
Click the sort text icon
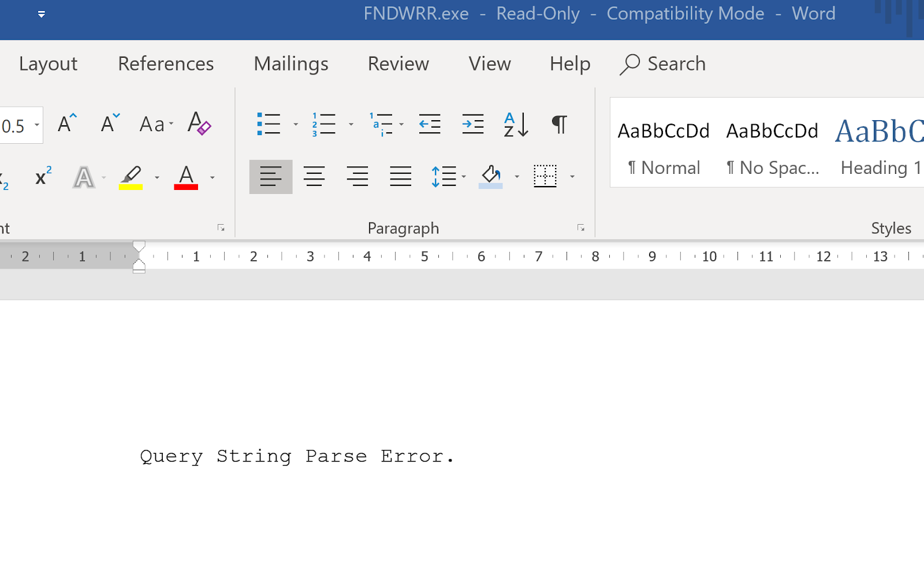pos(515,124)
